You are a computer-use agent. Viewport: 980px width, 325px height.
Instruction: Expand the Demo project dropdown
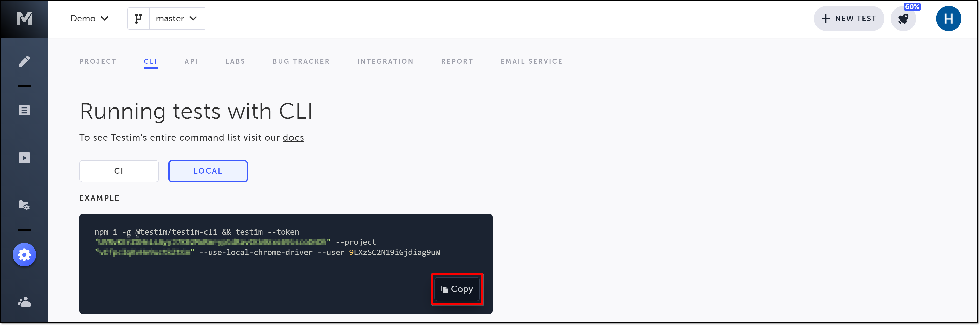[x=89, y=18]
